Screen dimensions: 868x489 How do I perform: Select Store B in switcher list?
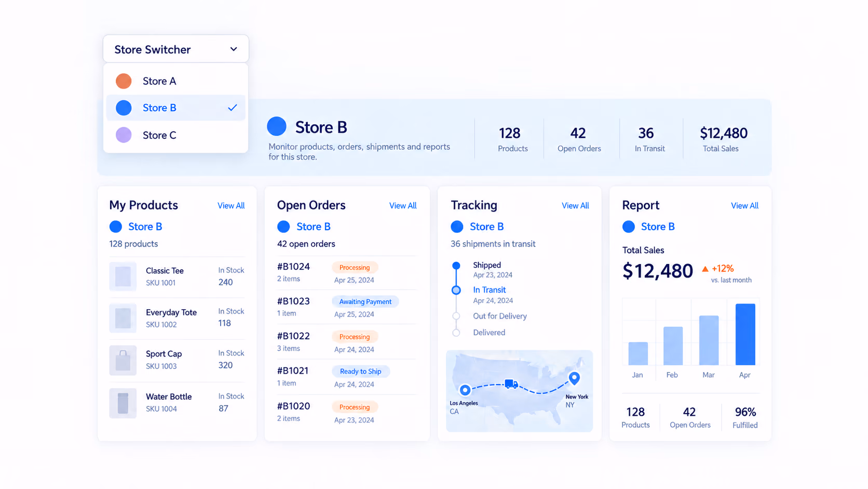point(176,108)
